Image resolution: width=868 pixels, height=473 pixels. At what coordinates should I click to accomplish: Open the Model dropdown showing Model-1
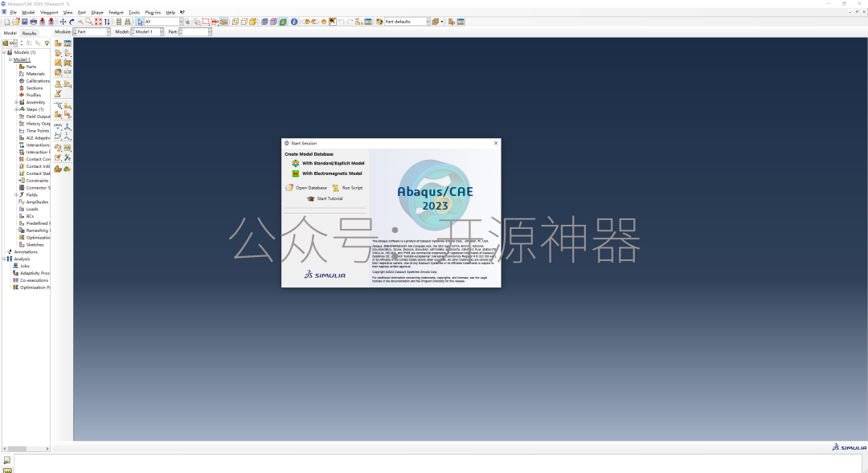pos(147,32)
